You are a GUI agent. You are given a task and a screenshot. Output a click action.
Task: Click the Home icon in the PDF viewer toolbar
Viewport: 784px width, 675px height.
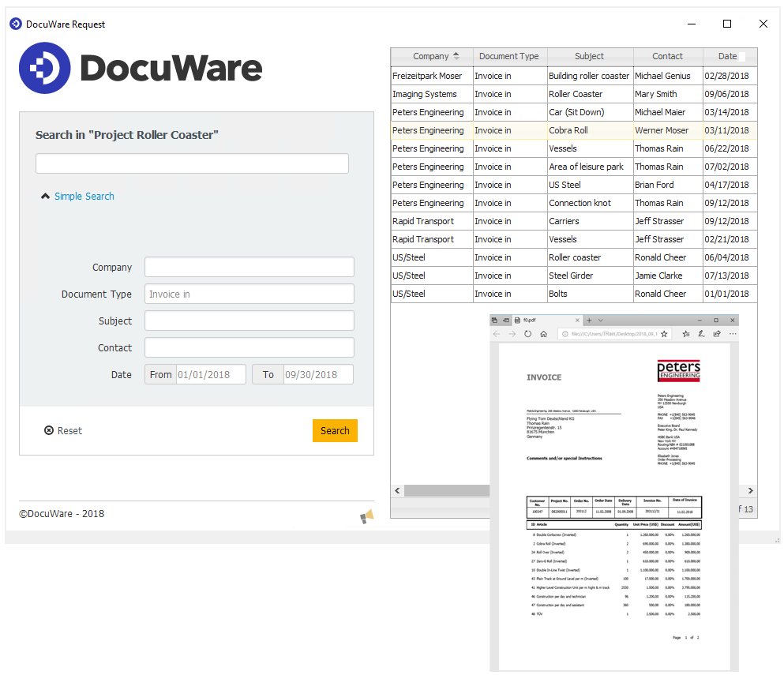(x=544, y=334)
